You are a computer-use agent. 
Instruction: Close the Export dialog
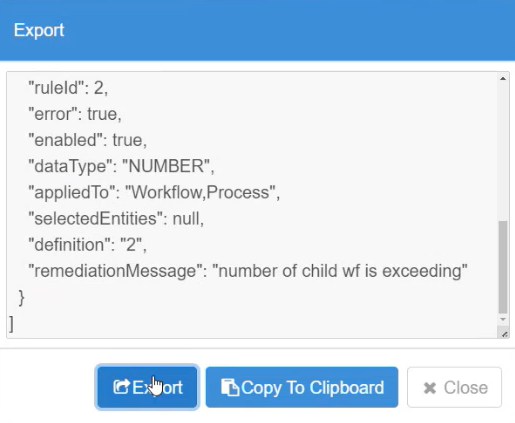coord(454,387)
